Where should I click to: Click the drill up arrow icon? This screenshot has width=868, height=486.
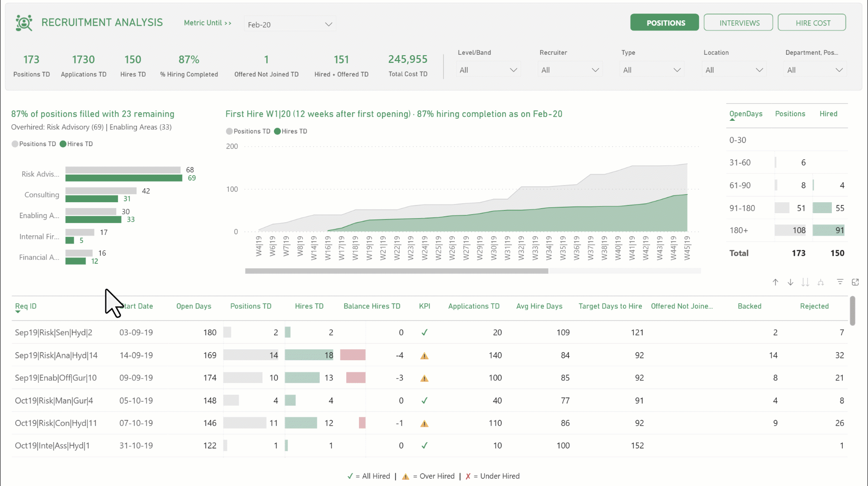click(x=775, y=282)
